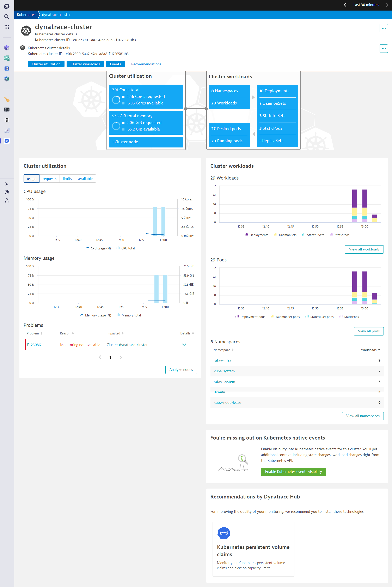392x587 pixels.
Task: Sort problems by Details column
Action: [187, 333]
